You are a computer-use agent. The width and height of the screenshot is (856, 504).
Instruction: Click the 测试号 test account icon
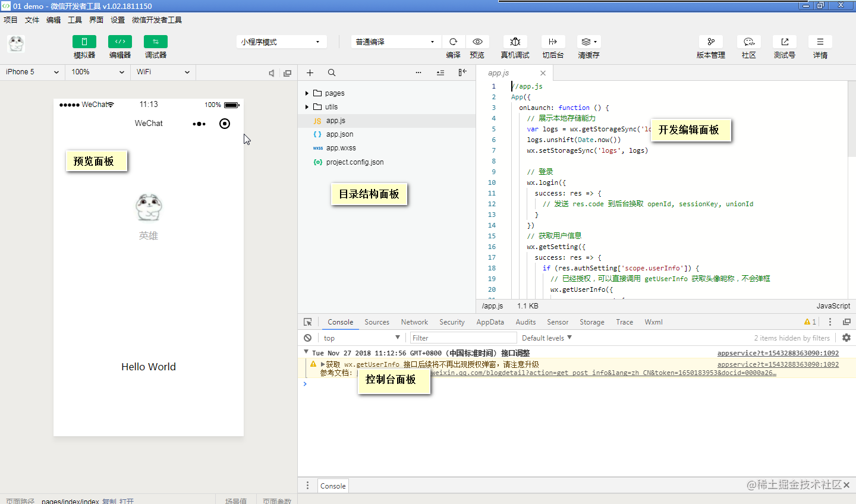(x=785, y=42)
